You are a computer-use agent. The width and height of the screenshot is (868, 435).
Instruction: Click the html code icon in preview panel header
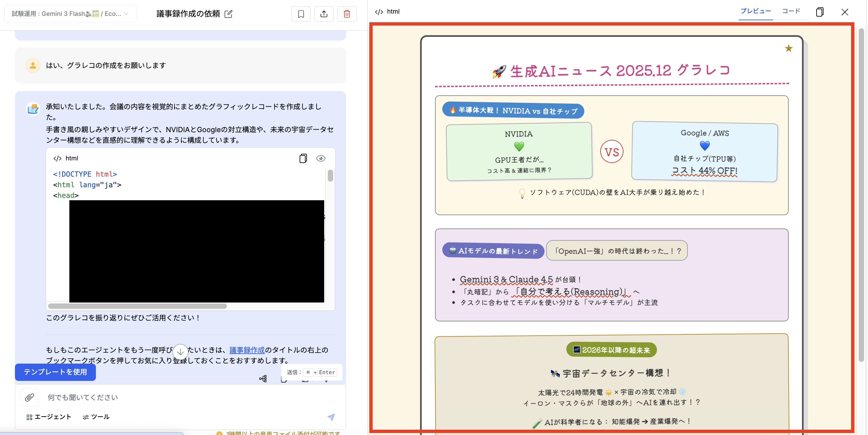point(379,12)
